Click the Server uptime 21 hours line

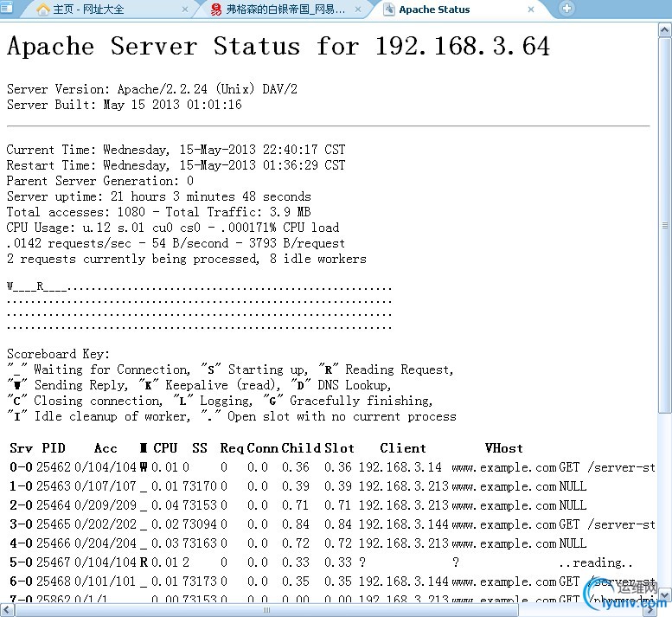(x=158, y=196)
